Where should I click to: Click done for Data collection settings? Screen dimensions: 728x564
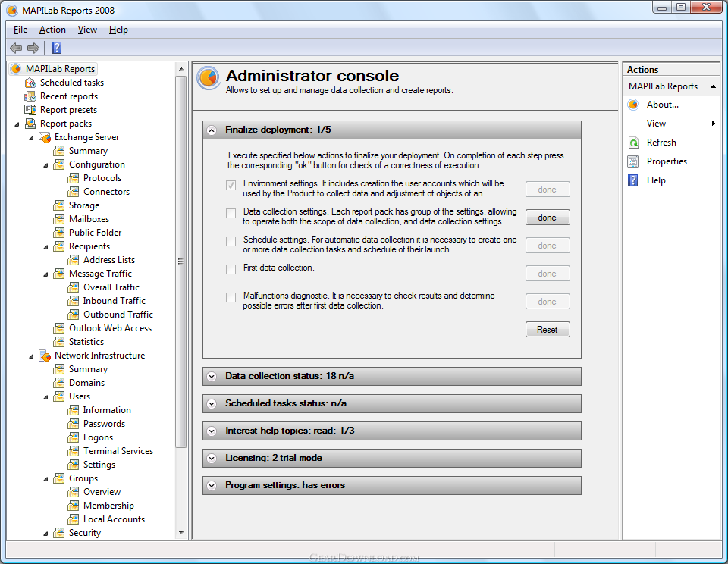pyautogui.click(x=548, y=218)
